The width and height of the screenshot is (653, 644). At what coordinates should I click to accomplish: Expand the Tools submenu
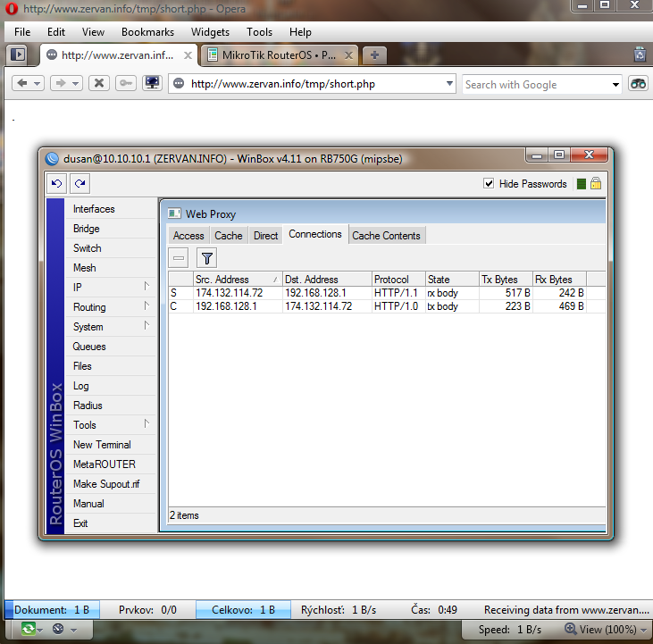tap(147, 423)
